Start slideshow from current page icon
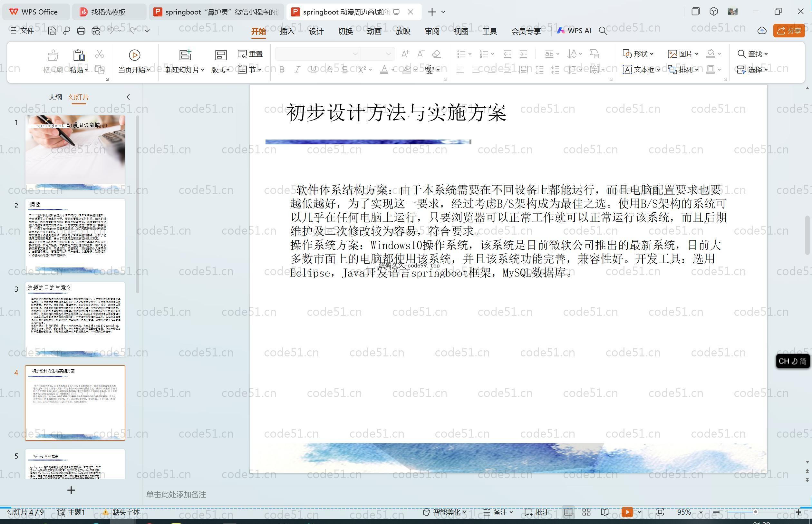The width and height of the screenshot is (812, 524). (x=134, y=55)
